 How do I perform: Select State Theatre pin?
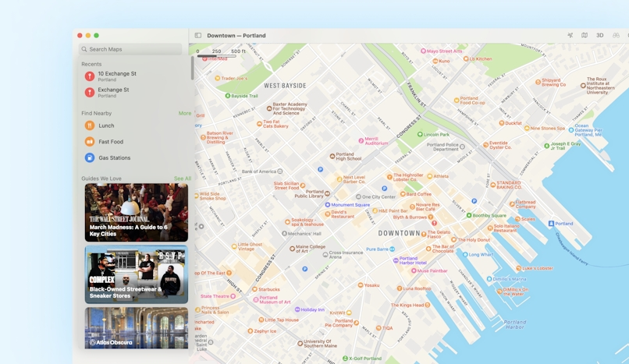tap(233, 296)
